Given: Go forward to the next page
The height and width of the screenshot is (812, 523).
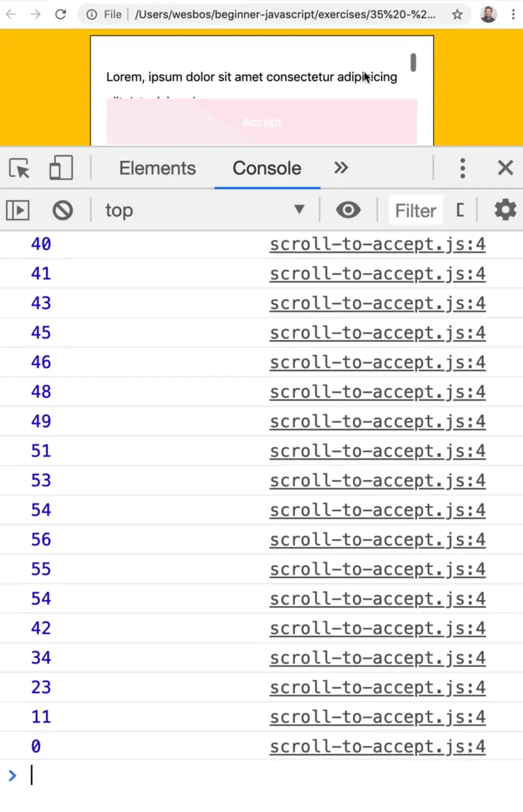Looking at the screenshot, I should [x=35, y=14].
